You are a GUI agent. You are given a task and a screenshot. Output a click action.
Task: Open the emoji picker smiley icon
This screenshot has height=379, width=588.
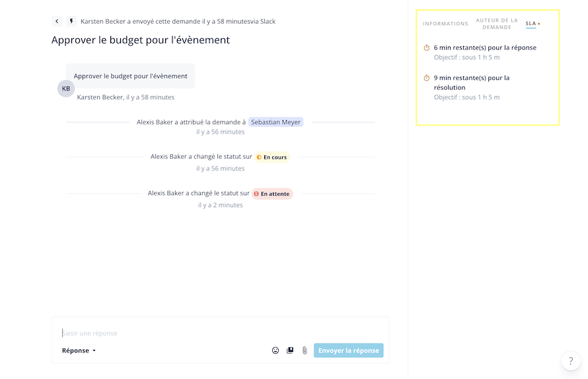[x=276, y=351]
